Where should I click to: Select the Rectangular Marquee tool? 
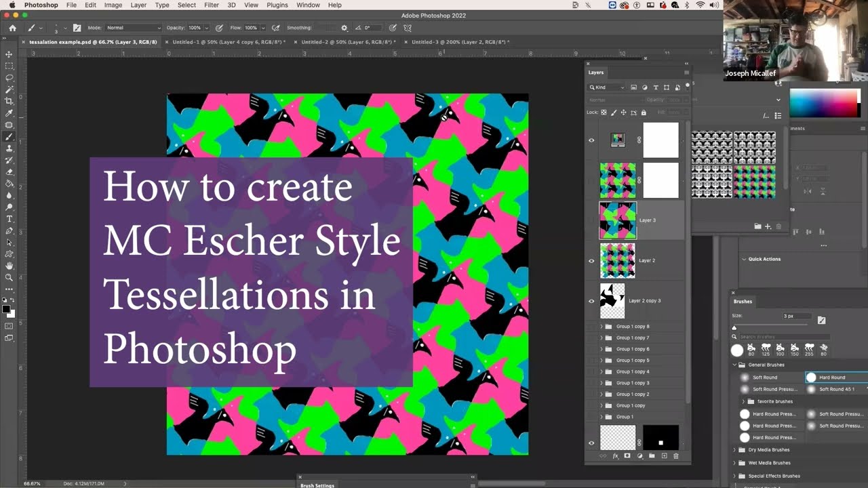(9, 66)
